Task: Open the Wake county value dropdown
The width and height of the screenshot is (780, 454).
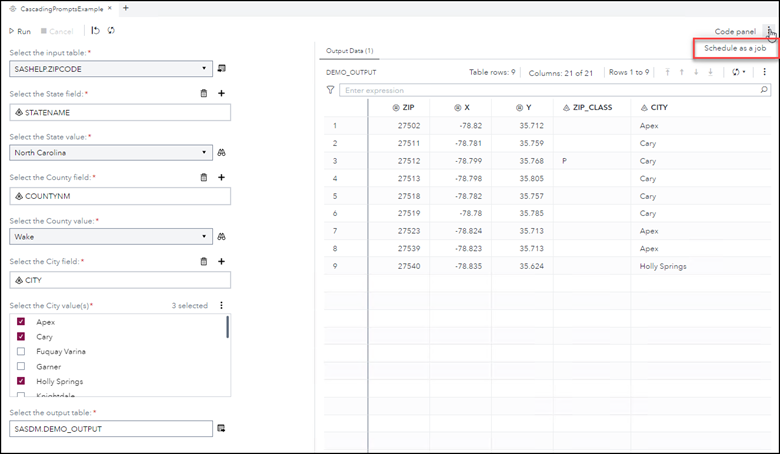Action: (111, 237)
